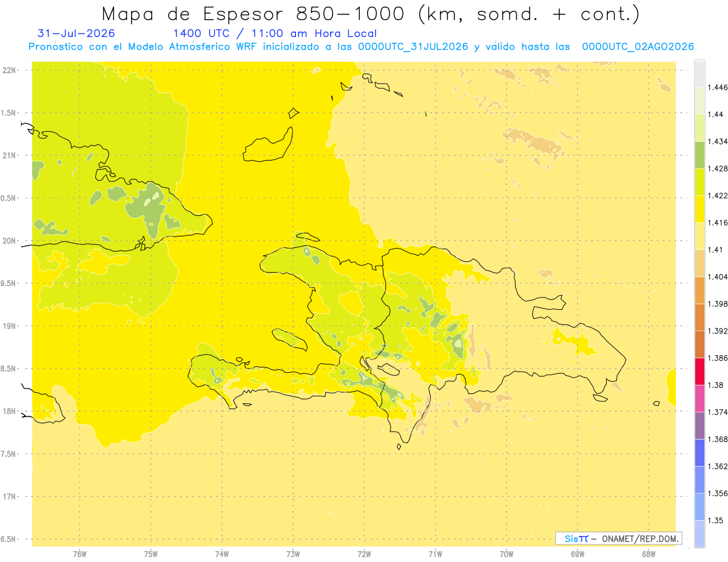This screenshot has width=728, height=562.
Task: Click the legend value 1.356
Action: click(718, 493)
